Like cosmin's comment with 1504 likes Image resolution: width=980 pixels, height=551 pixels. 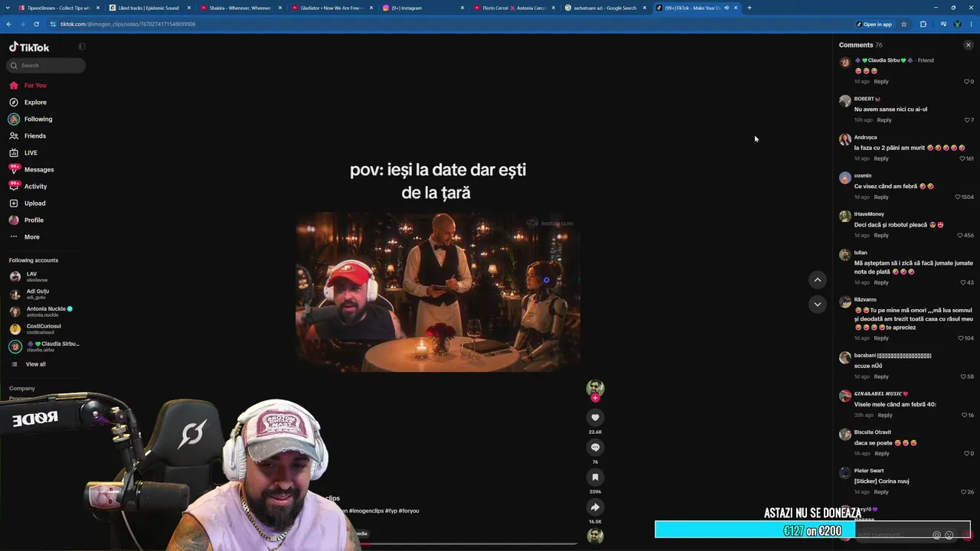tap(958, 197)
